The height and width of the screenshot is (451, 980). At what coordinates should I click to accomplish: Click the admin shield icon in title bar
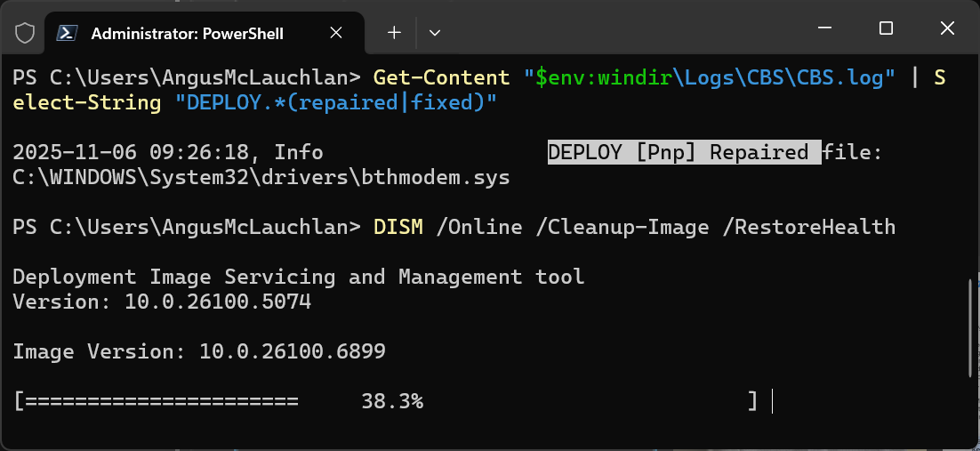25,33
